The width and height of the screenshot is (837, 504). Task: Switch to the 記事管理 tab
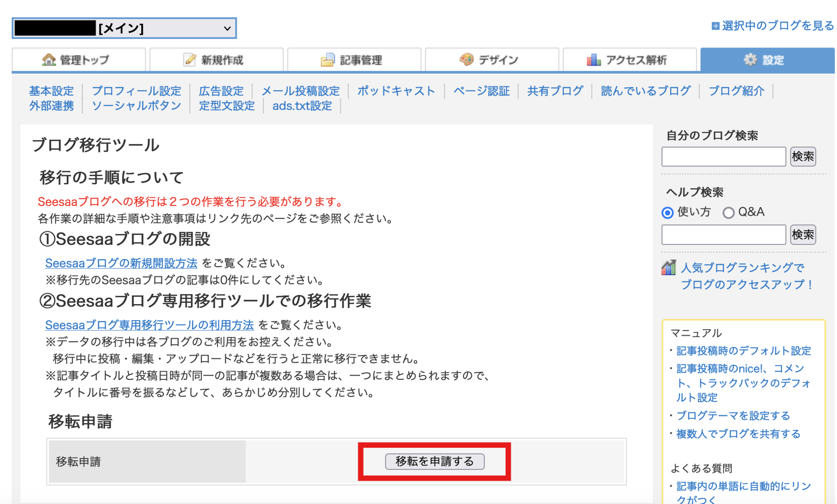click(354, 60)
